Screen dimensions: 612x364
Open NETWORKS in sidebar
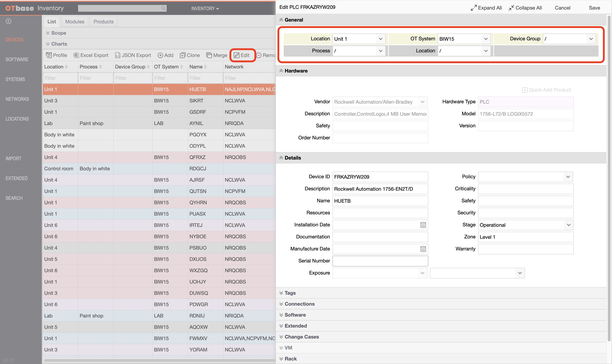point(17,99)
